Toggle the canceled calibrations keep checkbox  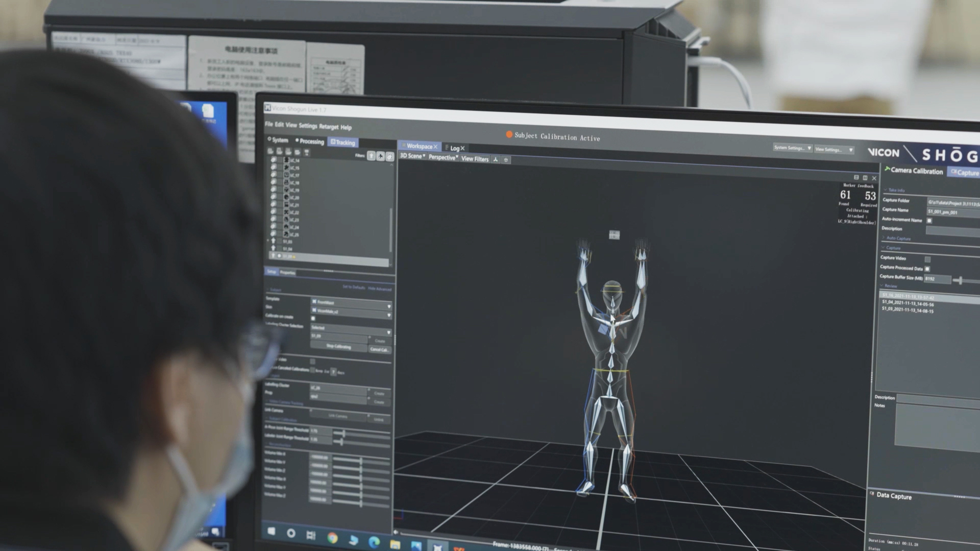click(x=312, y=370)
